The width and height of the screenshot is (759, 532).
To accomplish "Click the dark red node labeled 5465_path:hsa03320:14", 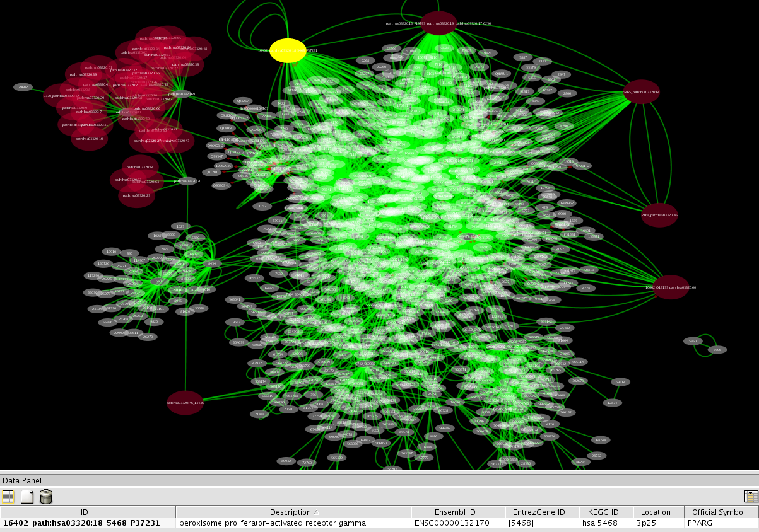I will (641, 92).
